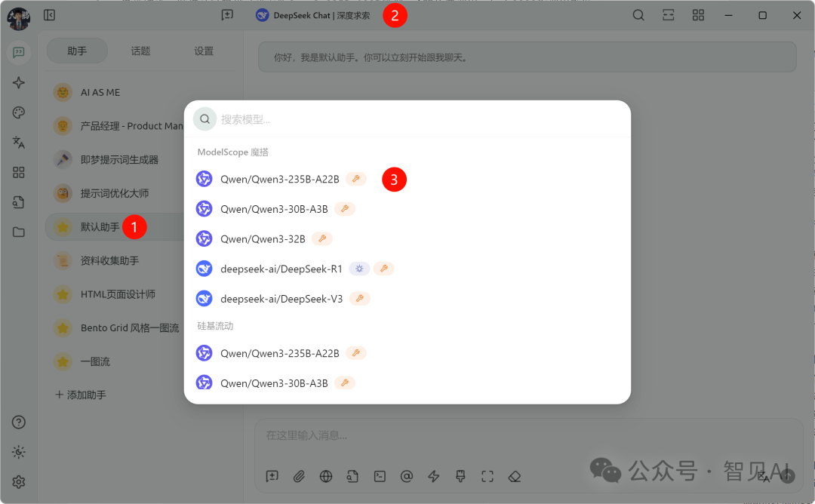
Task: Open the search icon in title bar
Action: (638, 15)
